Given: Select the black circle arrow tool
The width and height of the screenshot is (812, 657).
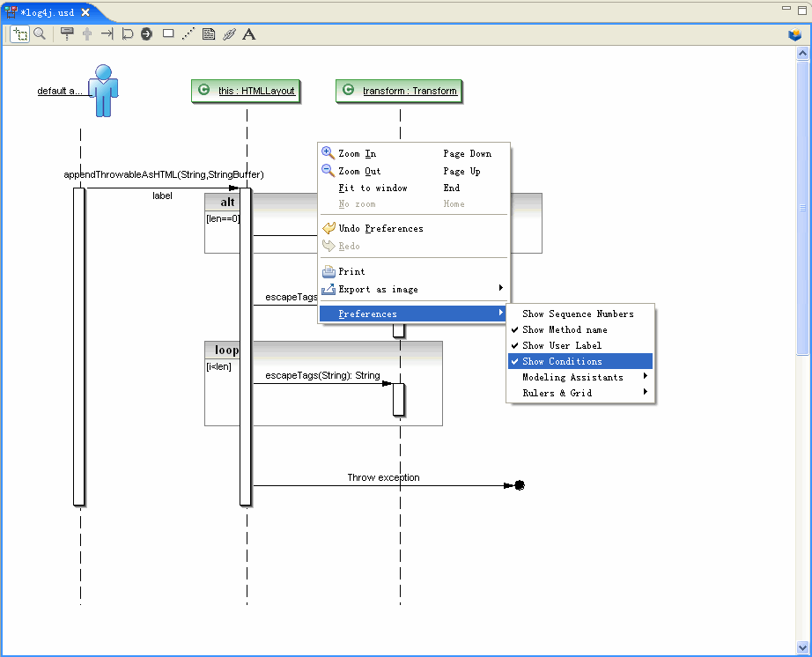Looking at the screenshot, I should click(x=147, y=34).
